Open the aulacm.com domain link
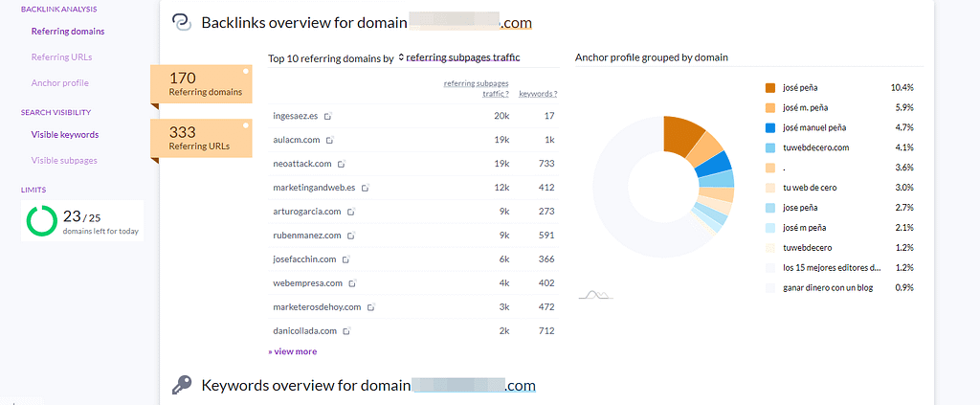980x405 pixels. [298, 140]
